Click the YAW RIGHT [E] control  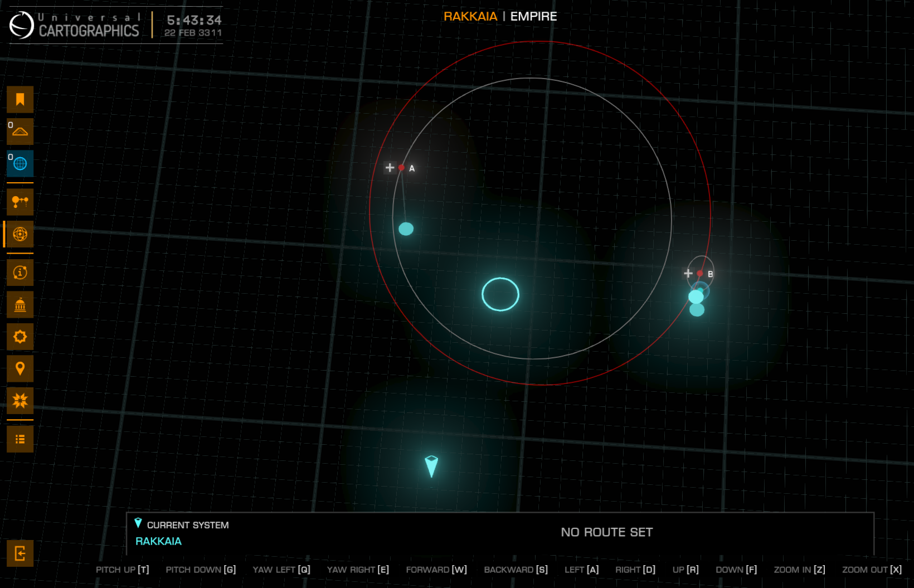[358, 570]
